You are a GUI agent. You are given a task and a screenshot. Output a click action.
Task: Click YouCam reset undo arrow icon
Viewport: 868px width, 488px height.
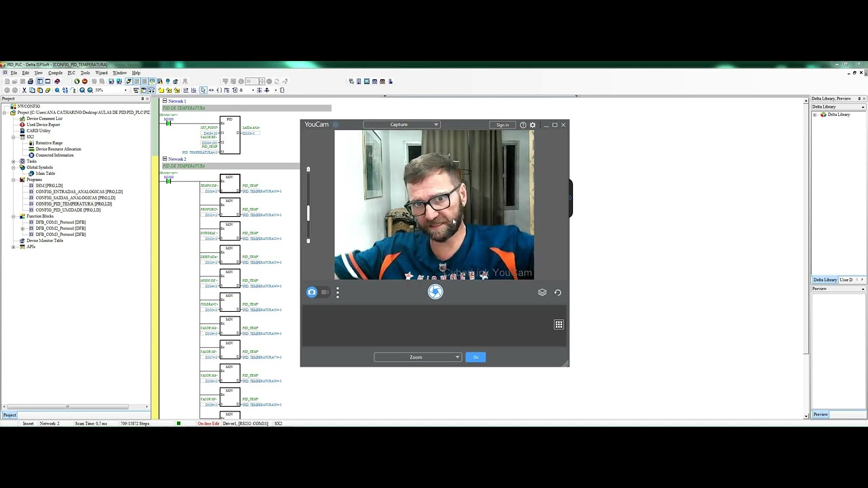[557, 292]
